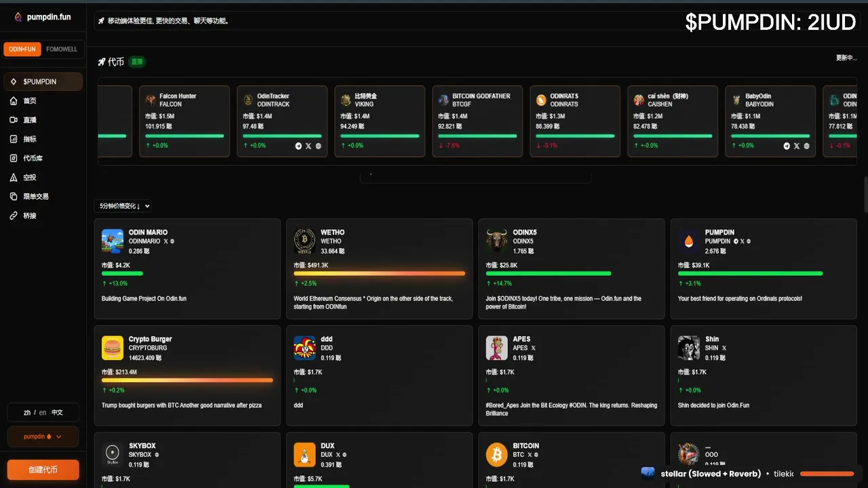
Task: Open Falcon Hunter token card
Action: 184,121
